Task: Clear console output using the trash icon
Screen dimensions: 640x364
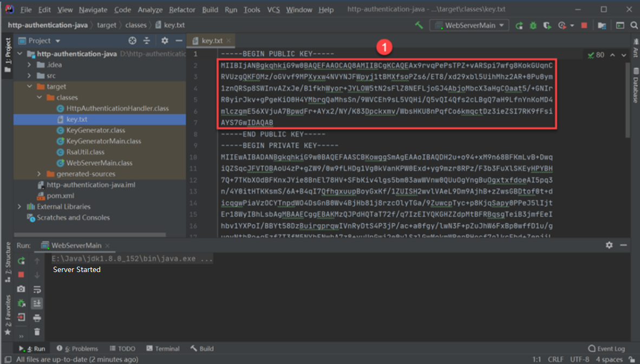Action: tap(37, 331)
